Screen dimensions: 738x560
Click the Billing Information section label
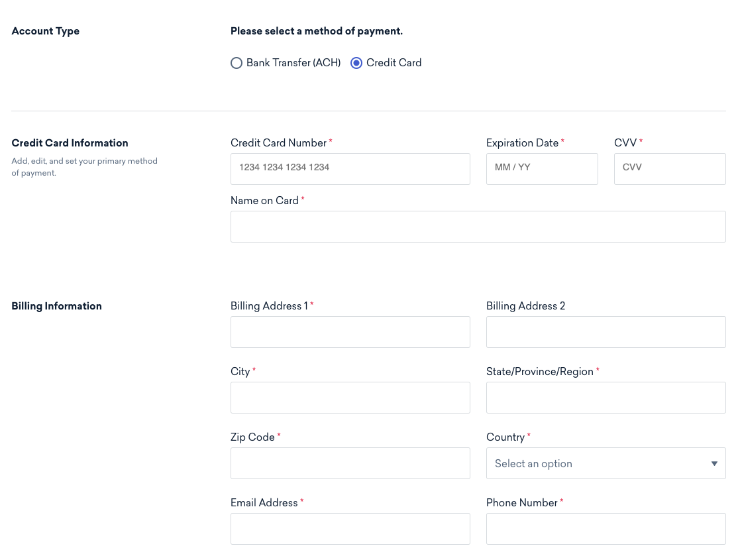click(56, 306)
